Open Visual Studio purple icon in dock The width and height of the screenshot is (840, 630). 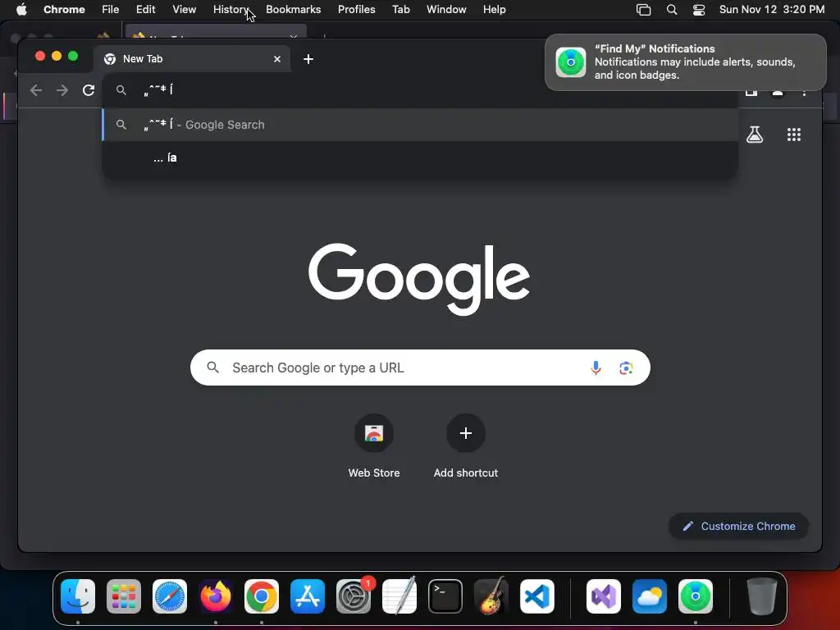pos(604,596)
